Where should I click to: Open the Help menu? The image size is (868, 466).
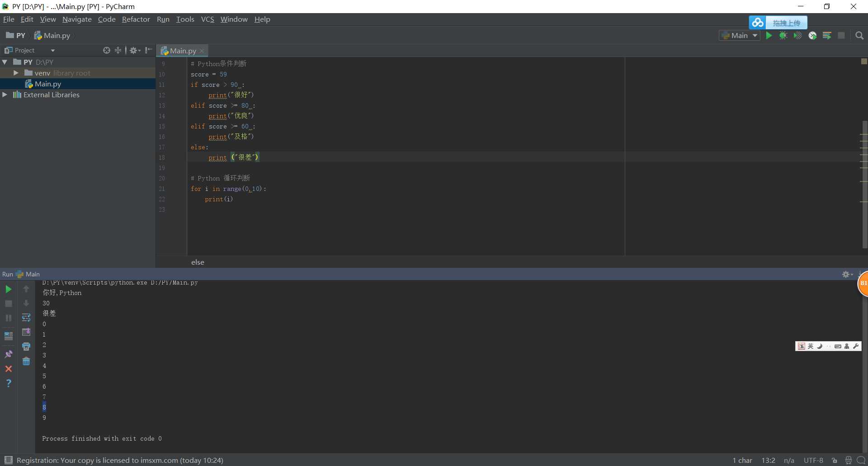(x=262, y=19)
